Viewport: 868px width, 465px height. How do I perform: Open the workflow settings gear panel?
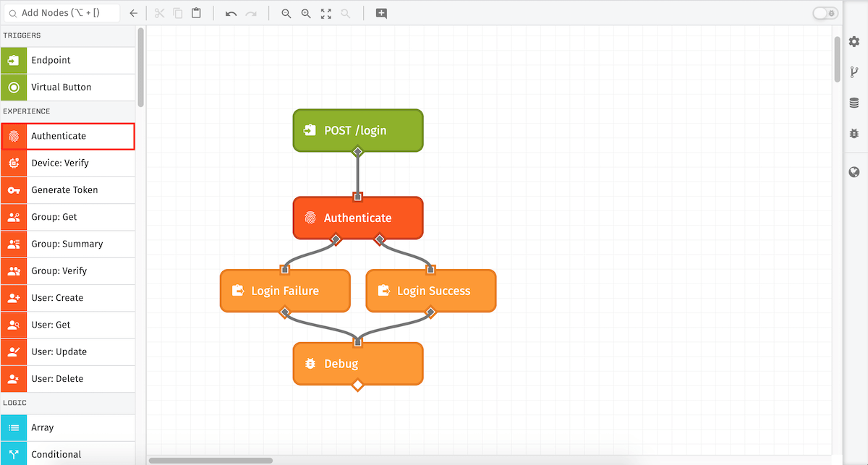tap(854, 42)
